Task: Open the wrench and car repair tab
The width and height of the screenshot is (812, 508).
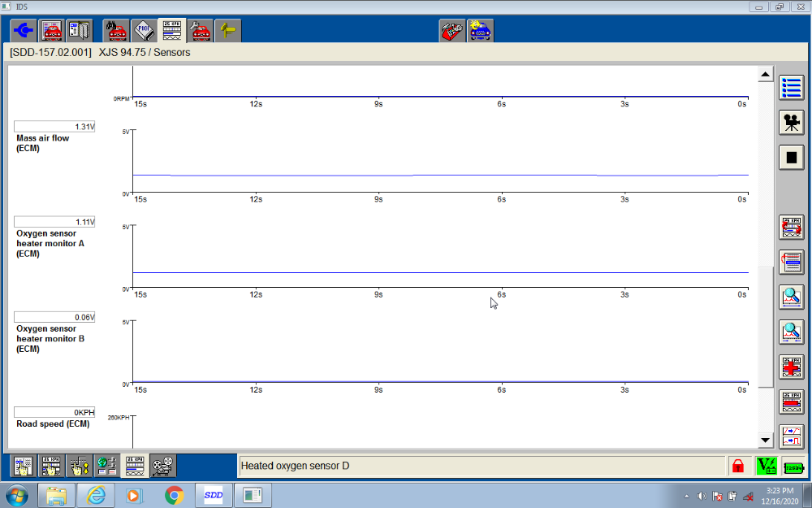Action: pyautogui.click(x=199, y=31)
